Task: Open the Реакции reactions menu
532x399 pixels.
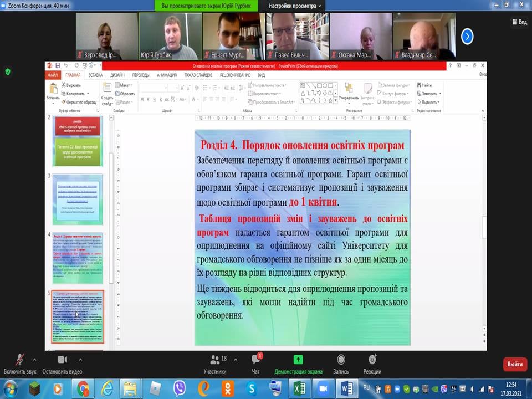Action: 372,360
